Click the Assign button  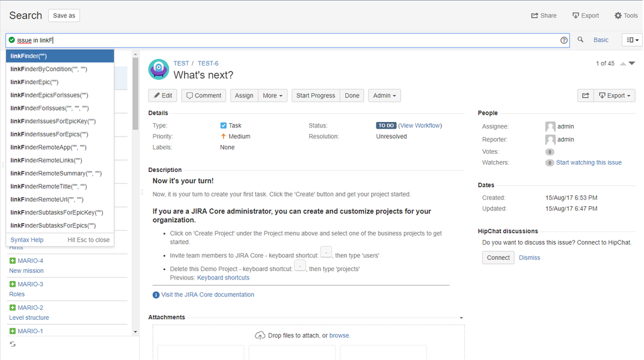click(244, 96)
